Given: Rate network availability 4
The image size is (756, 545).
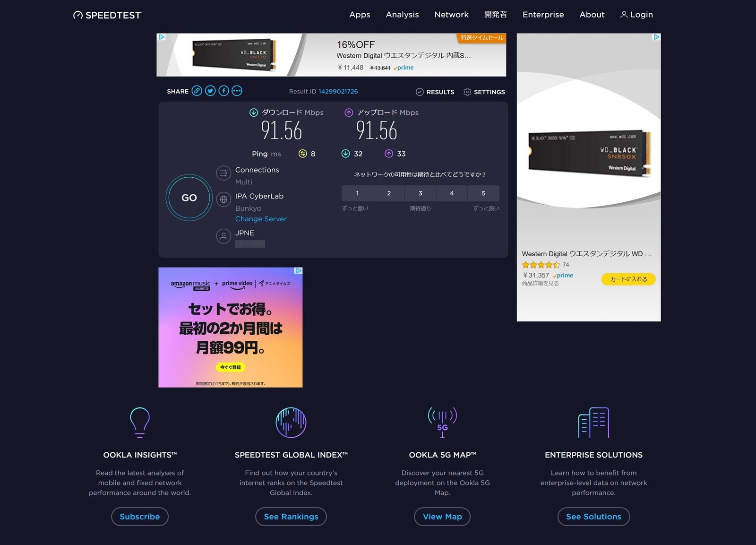Looking at the screenshot, I should 452,193.
